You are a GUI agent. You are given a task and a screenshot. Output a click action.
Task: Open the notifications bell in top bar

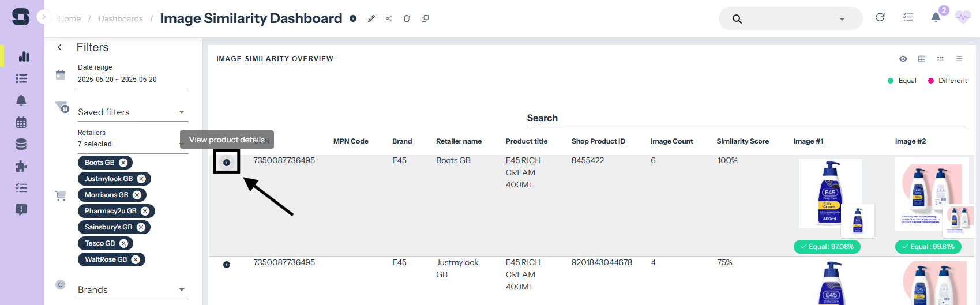point(936,17)
